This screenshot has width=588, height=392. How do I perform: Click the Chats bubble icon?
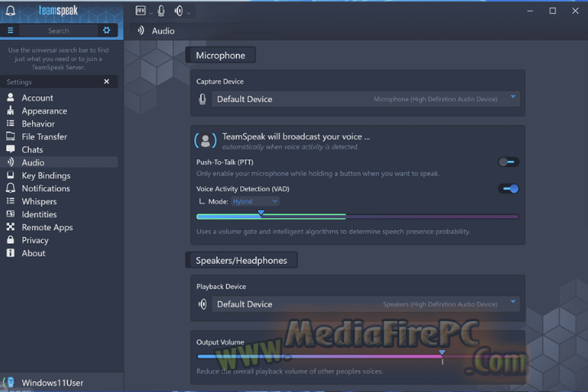[x=11, y=149]
